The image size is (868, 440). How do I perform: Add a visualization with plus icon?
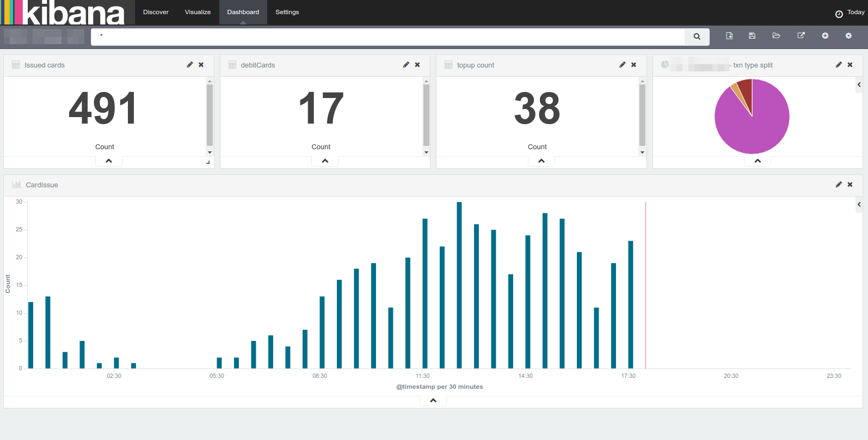(825, 36)
